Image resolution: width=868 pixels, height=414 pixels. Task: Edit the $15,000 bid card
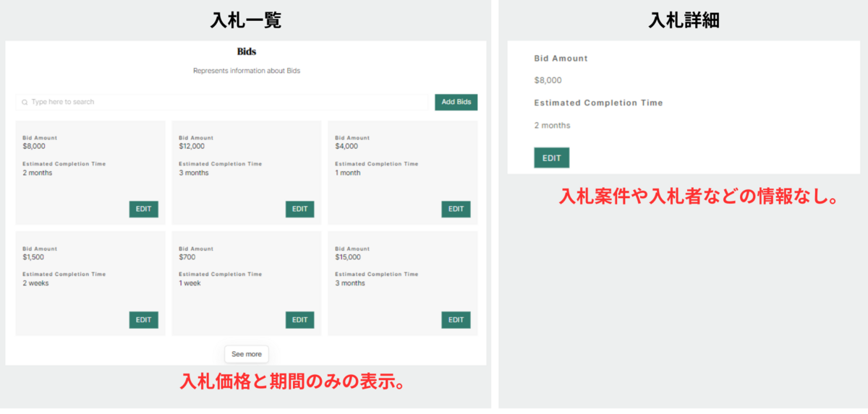coord(456,320)
